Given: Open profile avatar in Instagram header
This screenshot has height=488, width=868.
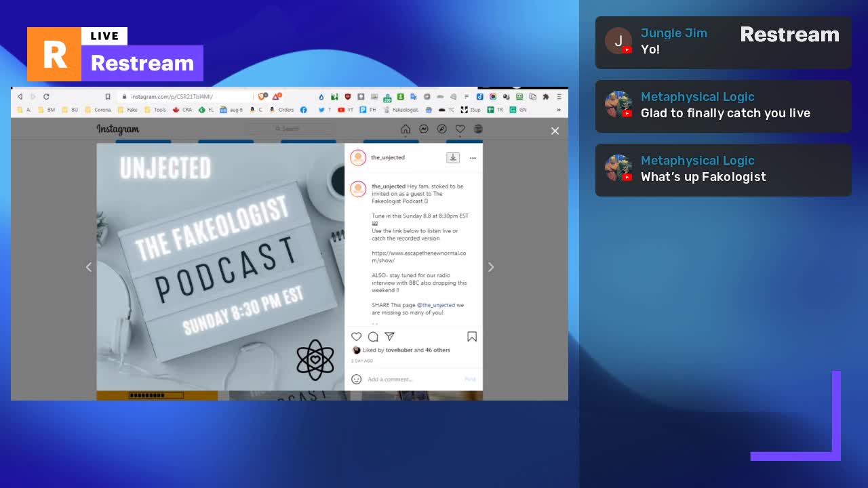Looking at the screenshot, I should coord(478,129).
